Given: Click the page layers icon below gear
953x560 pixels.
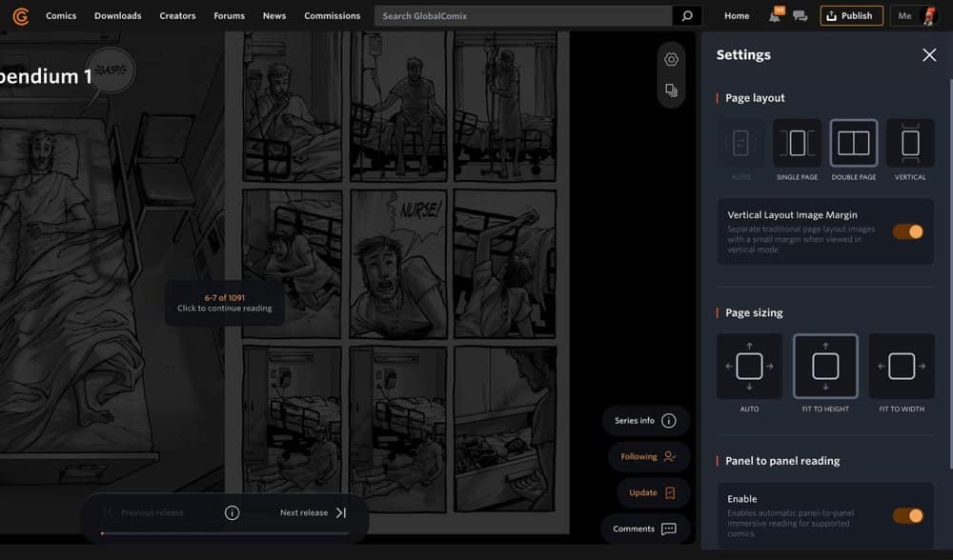Looking at the screenshot, I should click(671, 90).
